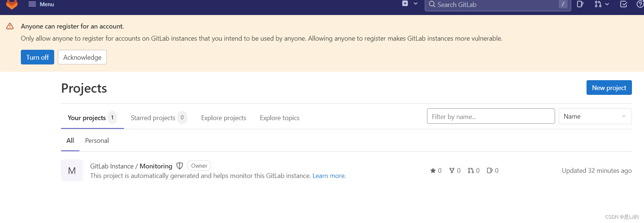The image size is (644, 223).
Task: Open the Merge requests icon in top bar
Action: [598, 4]
